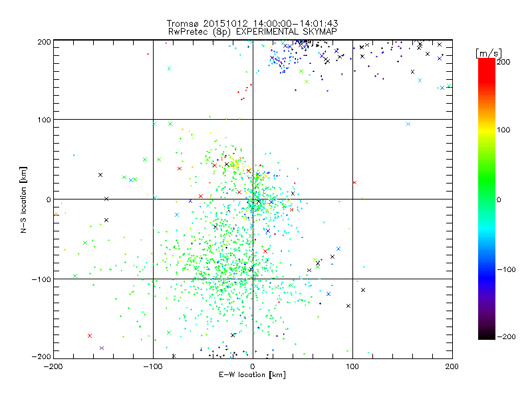
Task: Click the green middle of the velocity colorbar
Action: [487, 190]
